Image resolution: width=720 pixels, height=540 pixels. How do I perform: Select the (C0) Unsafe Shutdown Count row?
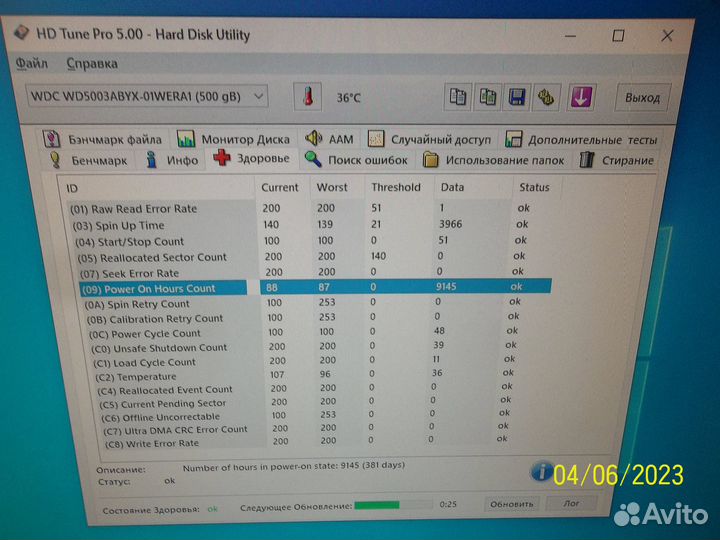coord(303,347)
